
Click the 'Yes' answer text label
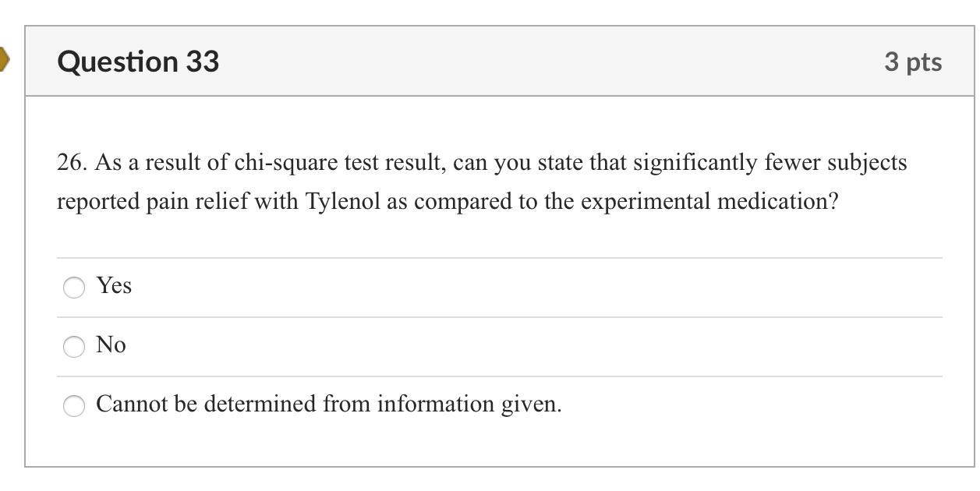click(x=113, y=286)
